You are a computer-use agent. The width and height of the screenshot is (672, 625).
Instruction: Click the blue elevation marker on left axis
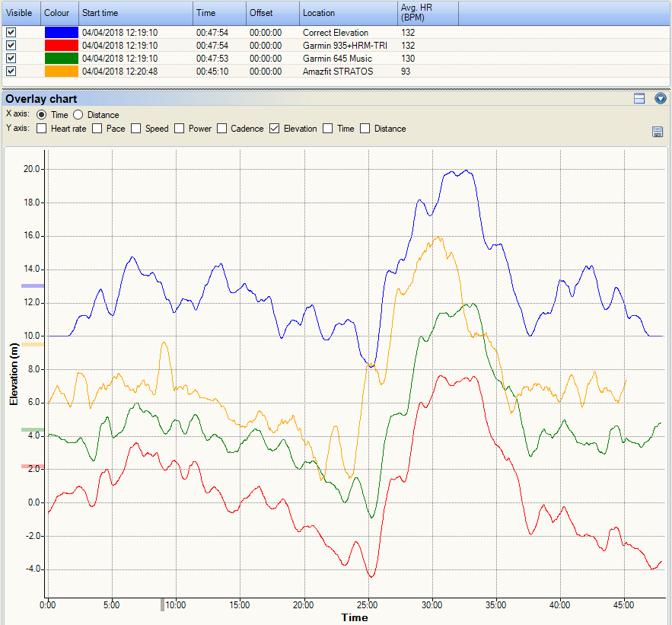tap(33, 285)
